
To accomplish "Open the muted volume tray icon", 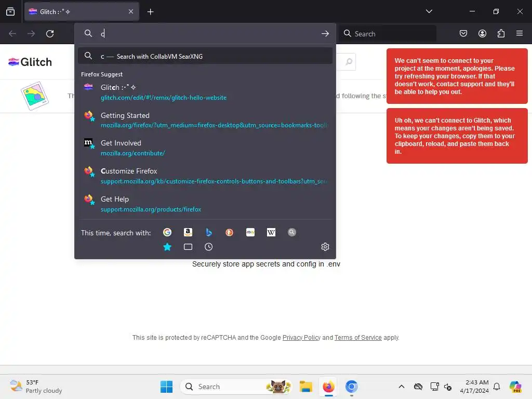I will coord(448,387).
